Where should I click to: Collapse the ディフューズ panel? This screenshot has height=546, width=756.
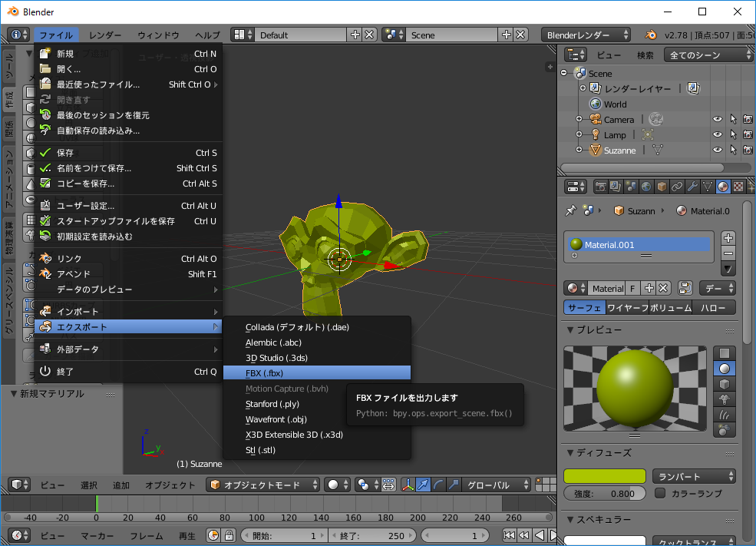click(570, 453)
